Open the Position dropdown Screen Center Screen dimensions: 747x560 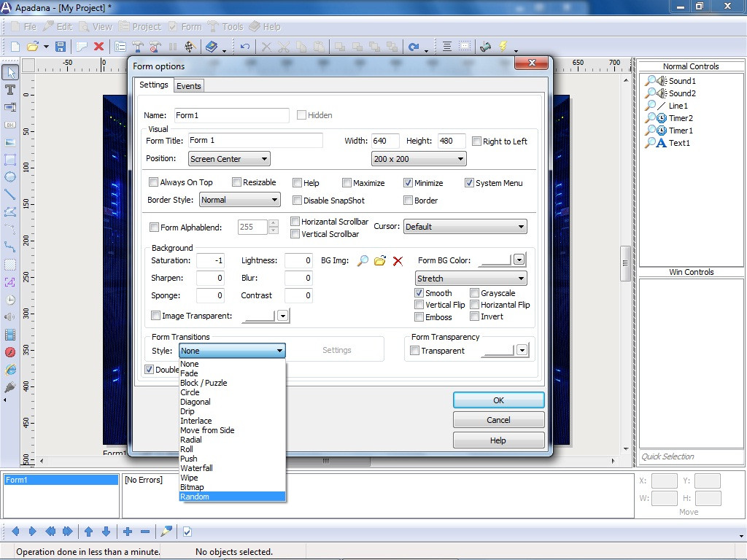coord(229,158)
